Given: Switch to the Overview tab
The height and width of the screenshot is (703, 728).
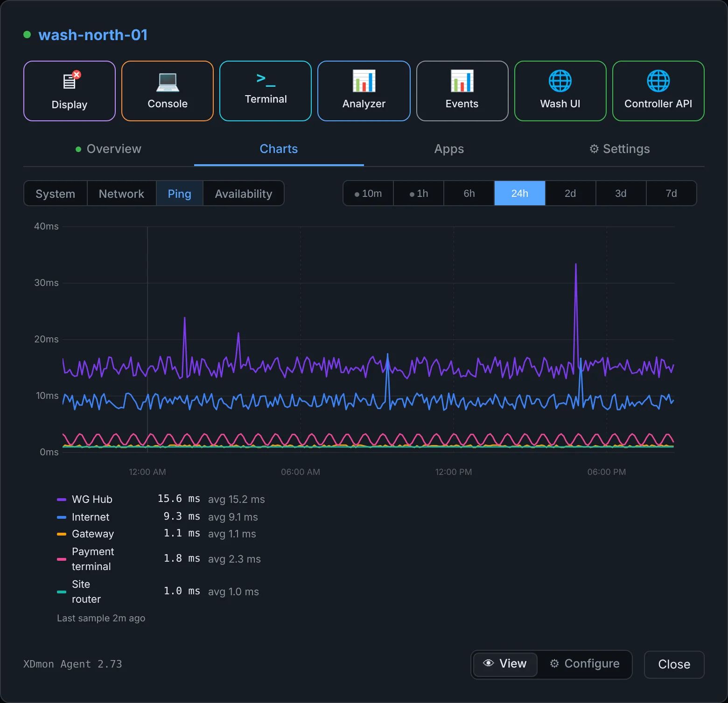Looking at the screenshot, I should coord(108,149).
